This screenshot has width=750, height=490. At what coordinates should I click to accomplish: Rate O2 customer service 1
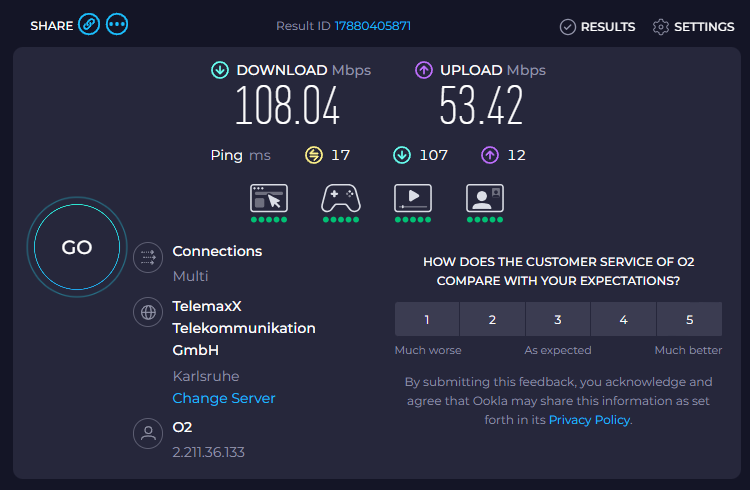(427, 319)
